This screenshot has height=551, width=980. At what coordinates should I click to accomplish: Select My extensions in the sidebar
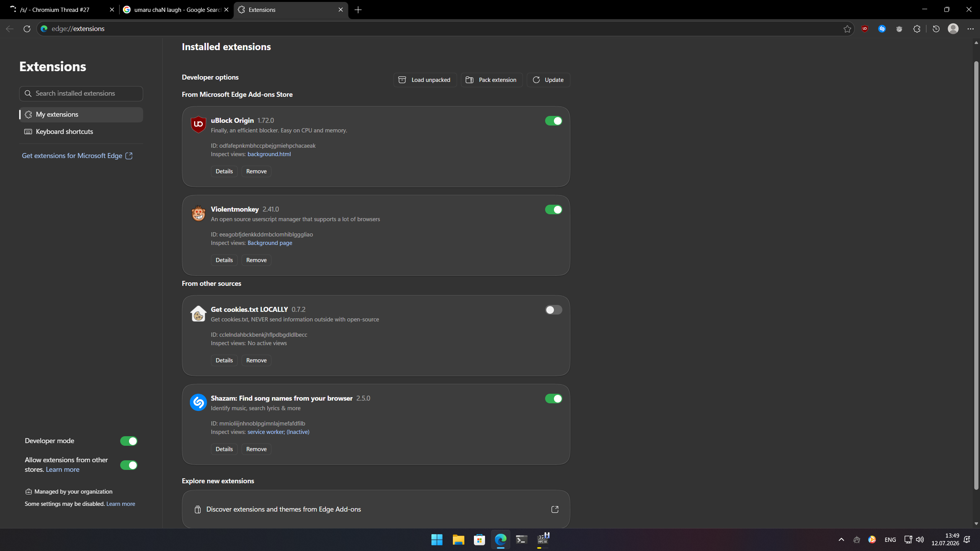(81, 114)
